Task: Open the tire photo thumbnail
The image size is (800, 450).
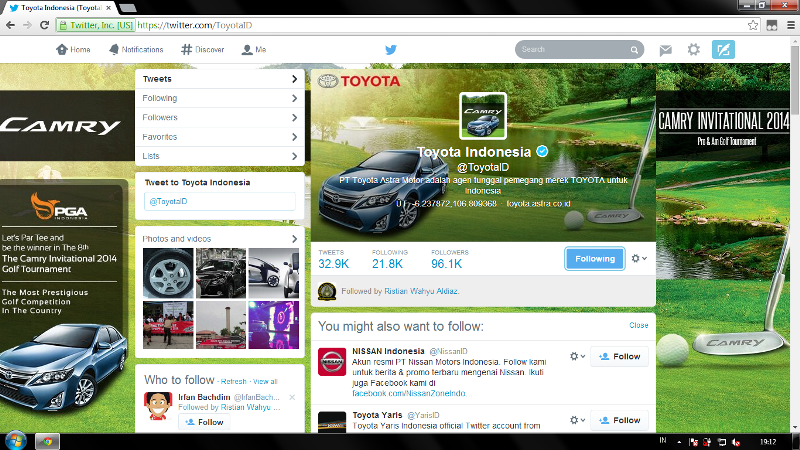Action: pyautogui.click(x=166, y=271)
